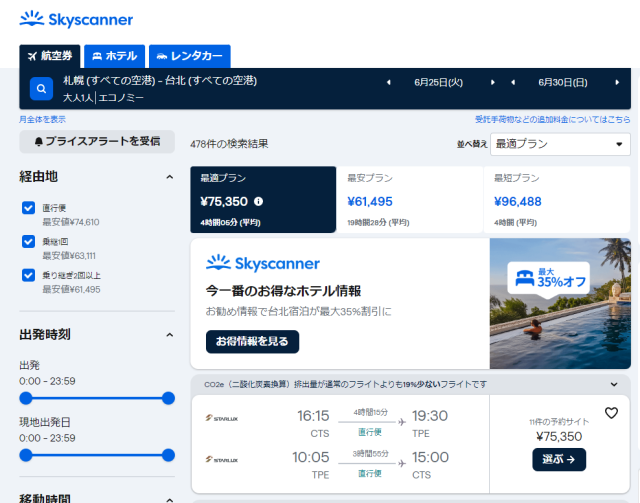Click the プライスアラートを受信 button
This screenshot has width=640, height=503.
pos(97,142)
